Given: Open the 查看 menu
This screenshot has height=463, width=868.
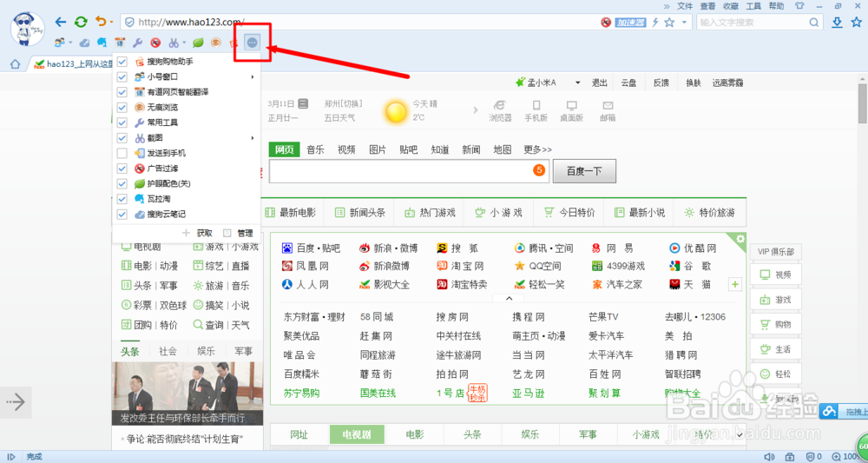Looking at the screenshot, I should point(707,6).
